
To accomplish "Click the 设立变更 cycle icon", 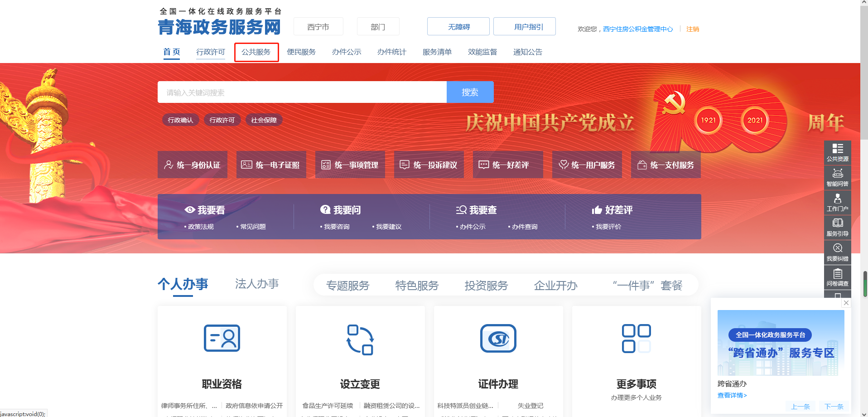I will point(360,339).
